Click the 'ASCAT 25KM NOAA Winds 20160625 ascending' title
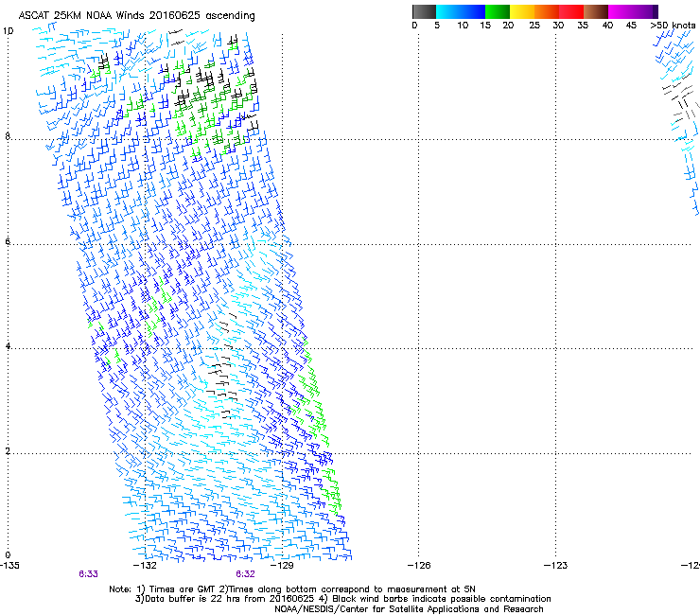Viewport: 700px width, 615px height. click(136, 16)
